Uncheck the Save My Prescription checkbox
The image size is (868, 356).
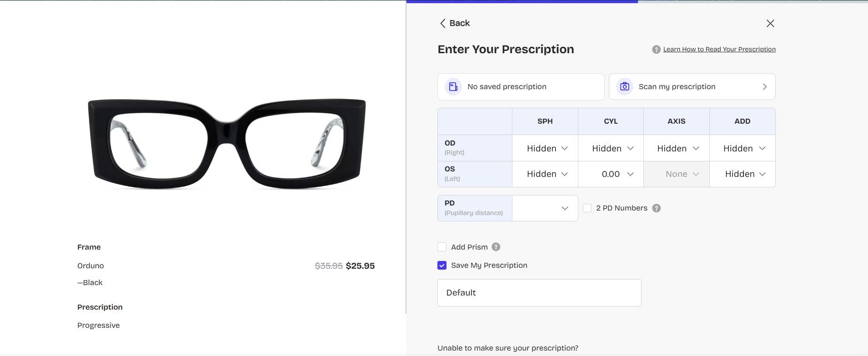pos(442,266)
